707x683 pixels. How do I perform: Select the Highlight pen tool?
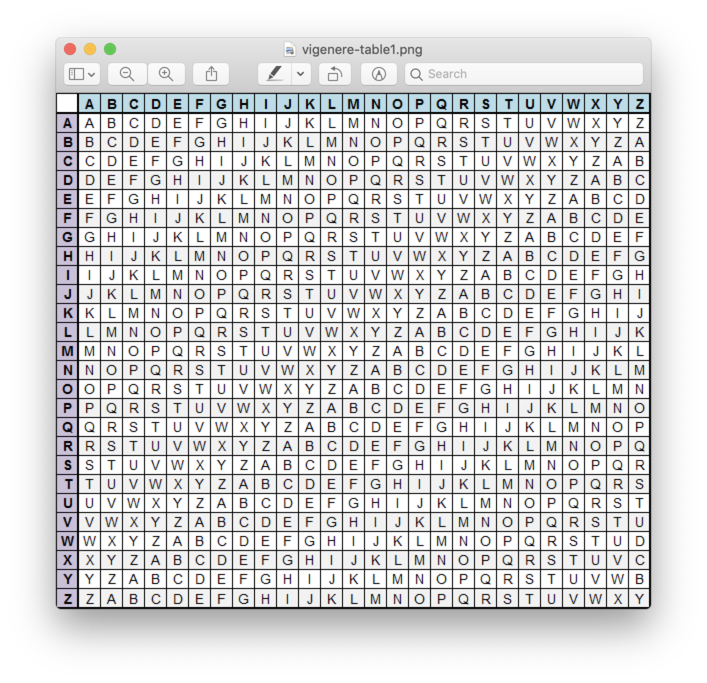[x=274, y=74]
